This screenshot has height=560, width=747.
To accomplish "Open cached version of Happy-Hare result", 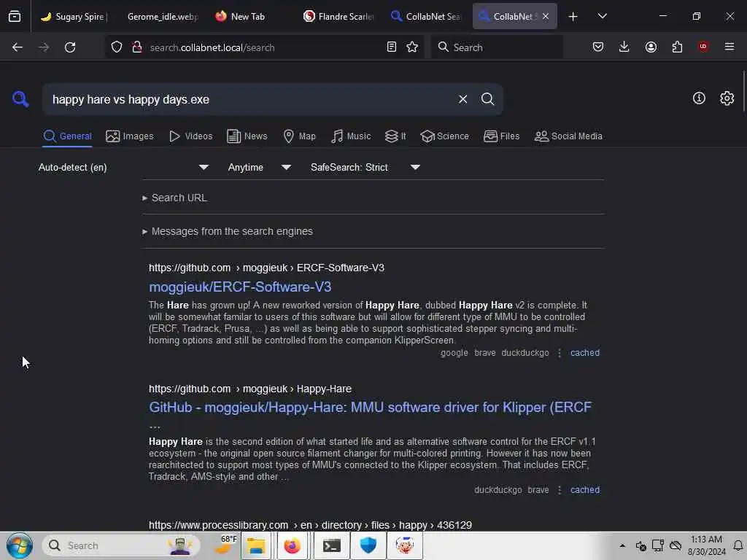I will pyautogui.click(x=585, y=490).
